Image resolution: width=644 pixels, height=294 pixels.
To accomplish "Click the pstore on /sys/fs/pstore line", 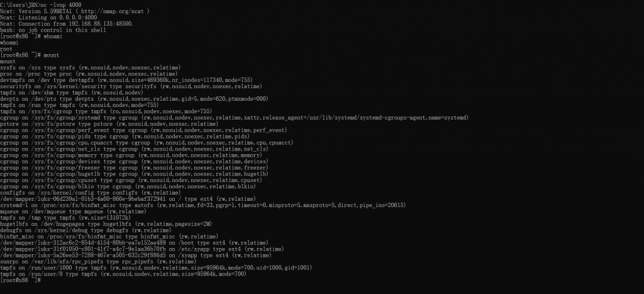I will point(109,124).
